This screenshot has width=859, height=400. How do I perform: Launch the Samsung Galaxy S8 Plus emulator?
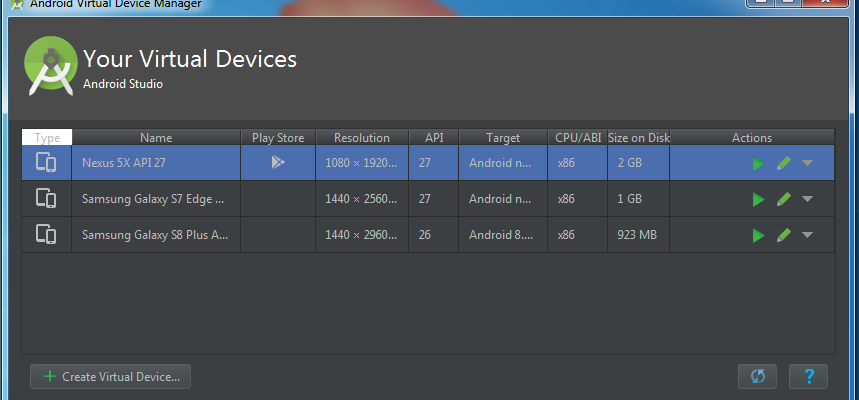click(758, 235)
